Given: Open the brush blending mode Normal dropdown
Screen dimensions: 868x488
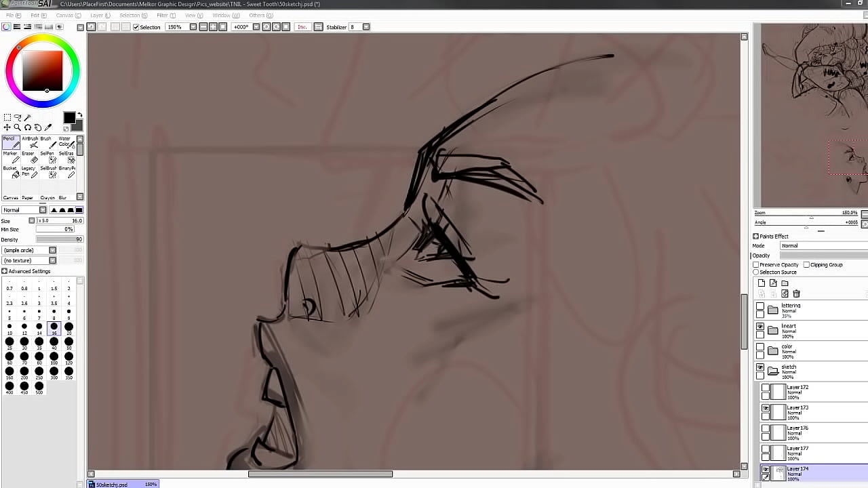Looking at the screenshot, I should (24, 210).
